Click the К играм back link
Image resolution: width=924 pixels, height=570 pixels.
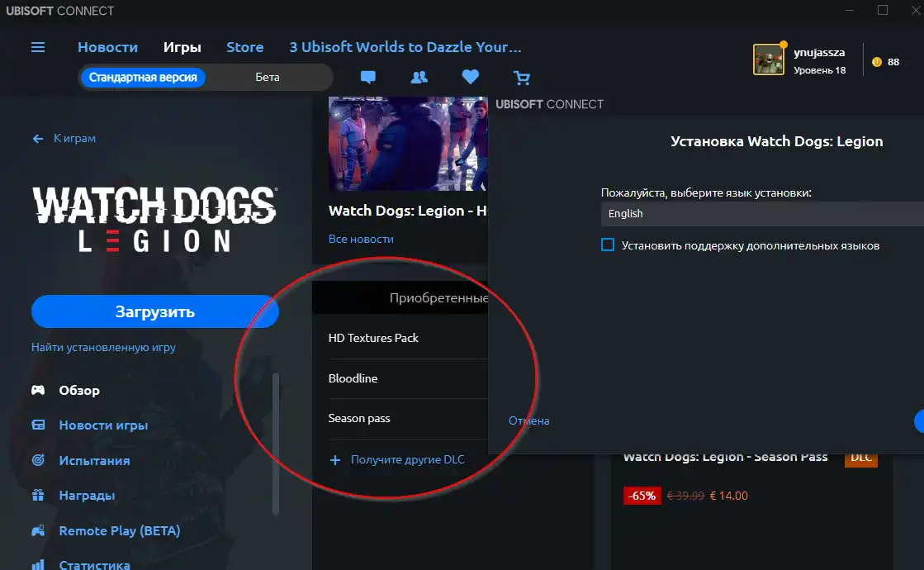point(74,138)
